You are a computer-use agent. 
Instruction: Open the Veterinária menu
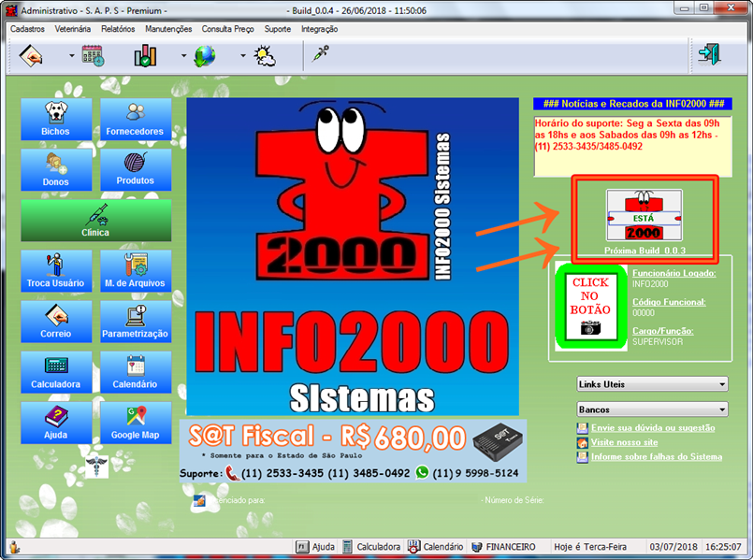point(73,29)
